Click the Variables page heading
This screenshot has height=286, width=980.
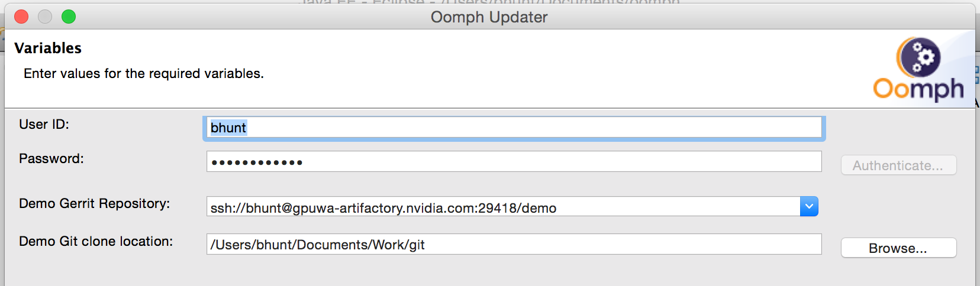pyautogui.click(x=48, y=48)
